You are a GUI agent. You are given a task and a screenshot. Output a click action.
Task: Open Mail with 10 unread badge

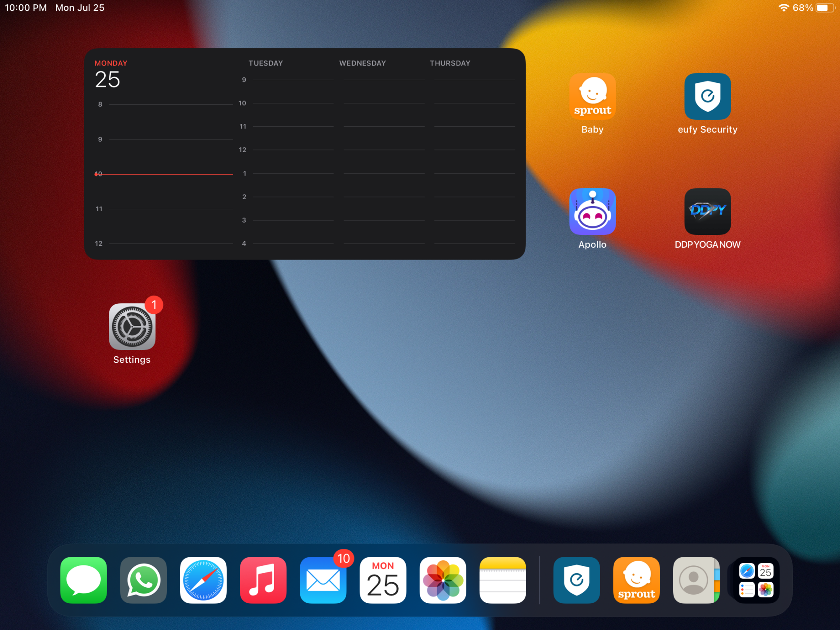pyautogui.click(x=323, y=580)
